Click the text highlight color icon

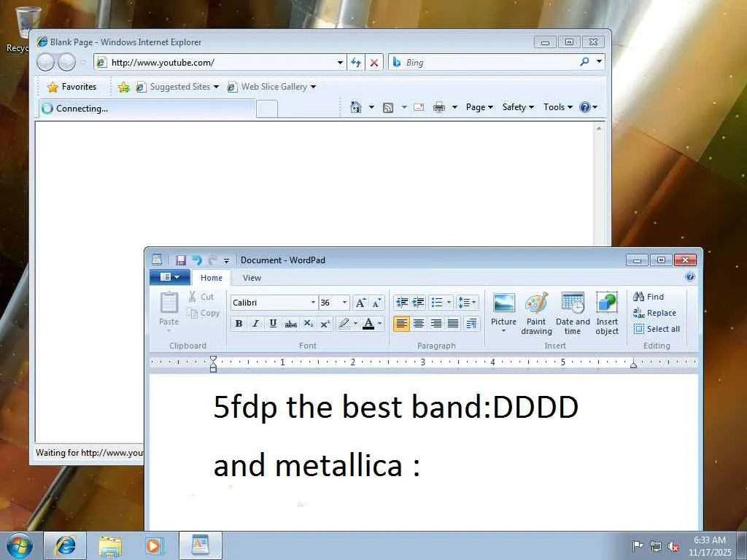pos(344,324)
